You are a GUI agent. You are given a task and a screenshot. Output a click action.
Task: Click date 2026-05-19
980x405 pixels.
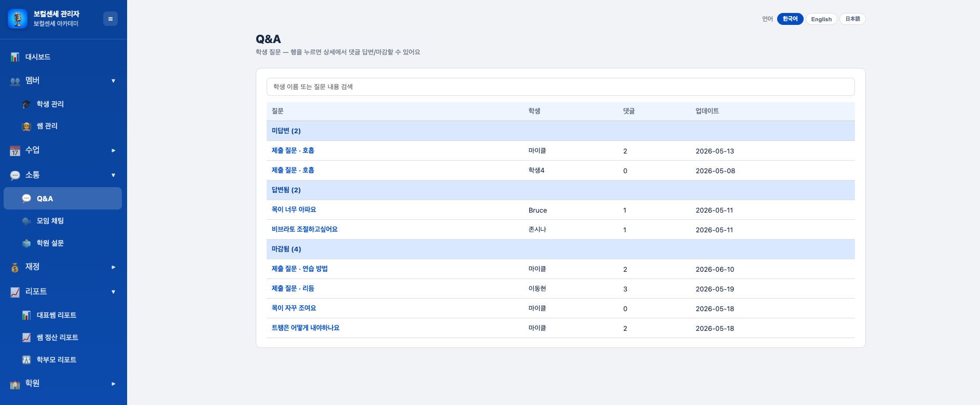[x=715, y=289]
